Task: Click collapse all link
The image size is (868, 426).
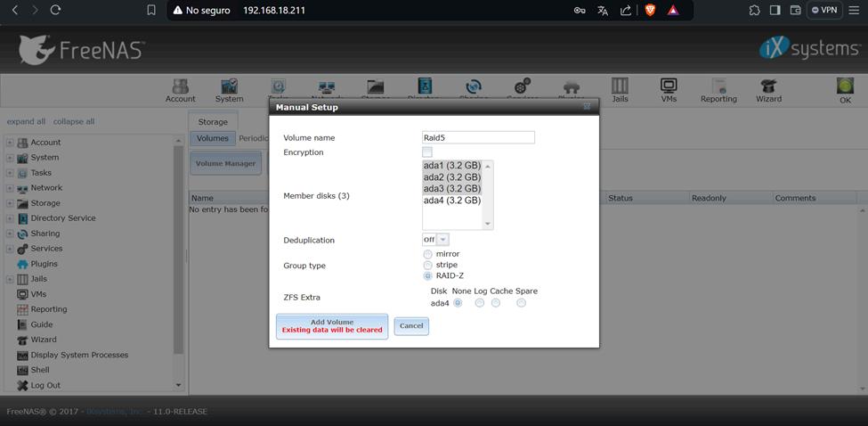Action: pos(74,121)
